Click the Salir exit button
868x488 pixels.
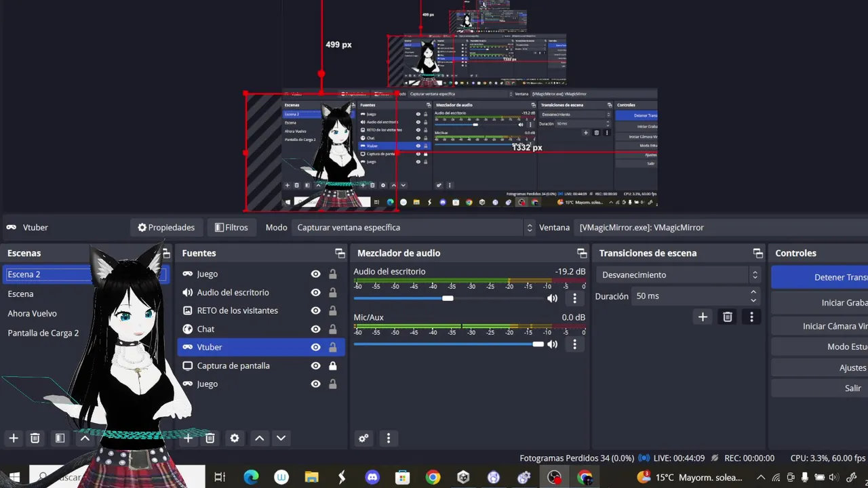pyautogui.click(x=819, y=388)
